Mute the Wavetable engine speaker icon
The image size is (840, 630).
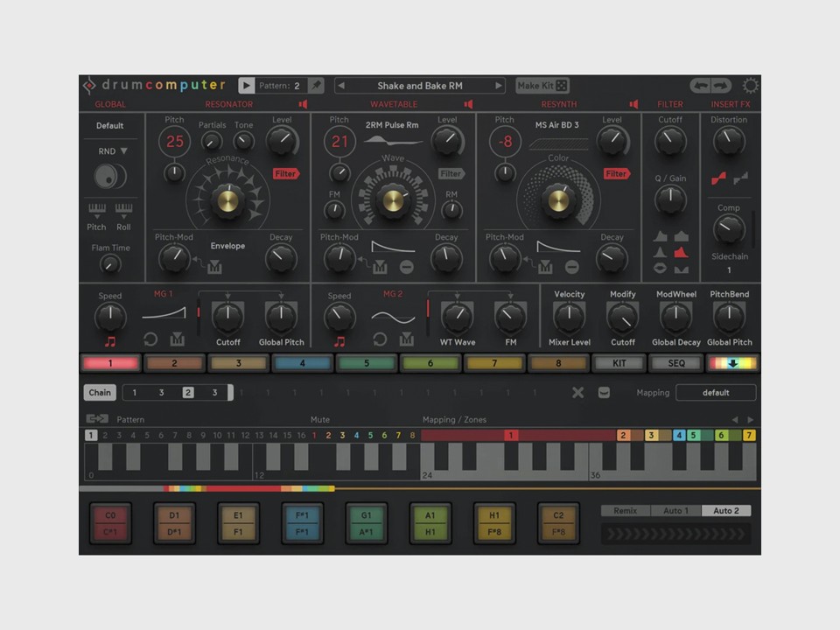coord(468,104)
